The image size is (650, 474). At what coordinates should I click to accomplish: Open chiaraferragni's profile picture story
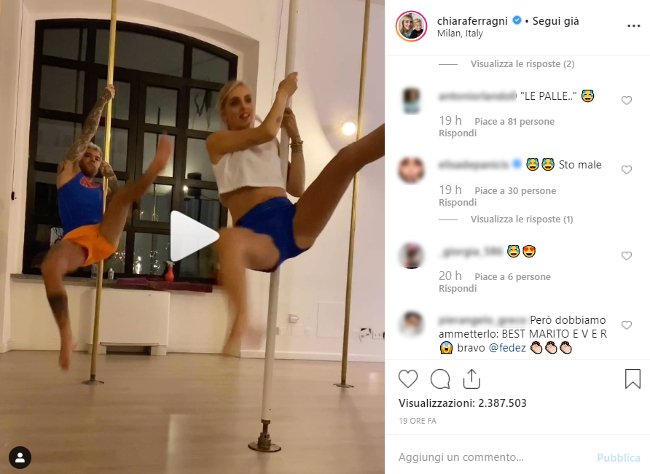pos(411,26)
